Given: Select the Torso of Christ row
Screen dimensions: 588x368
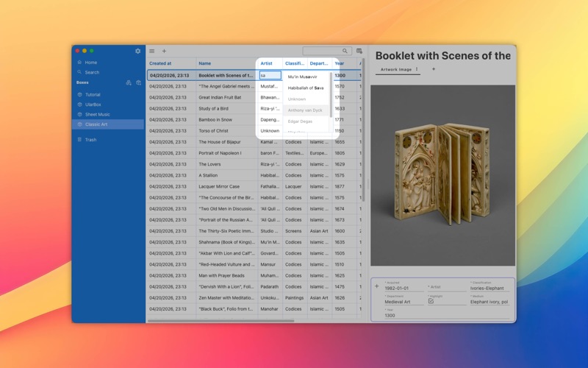Looking at the screenshot, I should (254, 131).
